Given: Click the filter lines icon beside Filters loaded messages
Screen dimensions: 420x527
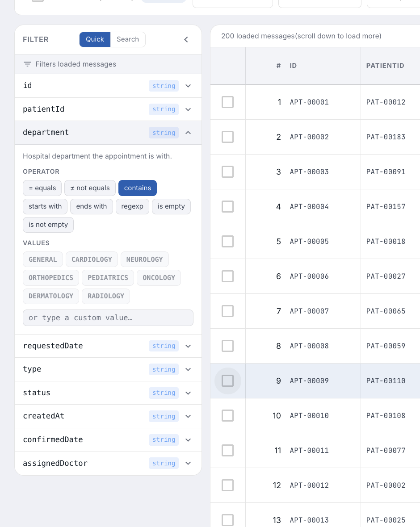Looking at the screenshot, I should (x=27, y=64).
